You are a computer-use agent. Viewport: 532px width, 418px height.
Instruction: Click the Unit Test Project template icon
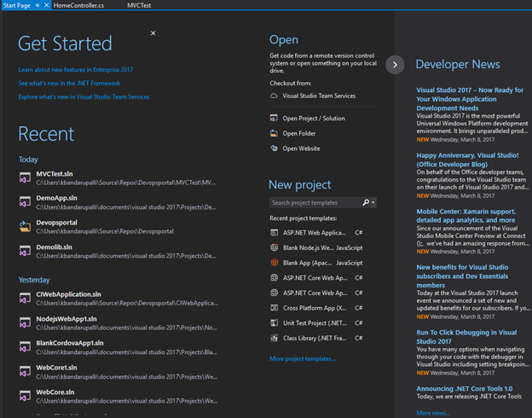274,322
